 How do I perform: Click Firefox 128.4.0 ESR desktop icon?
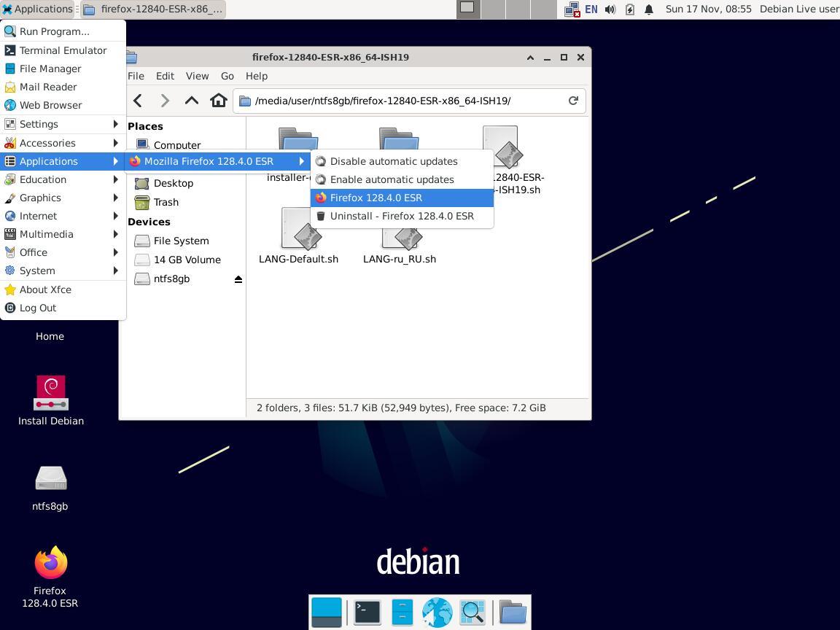[50, 577]
